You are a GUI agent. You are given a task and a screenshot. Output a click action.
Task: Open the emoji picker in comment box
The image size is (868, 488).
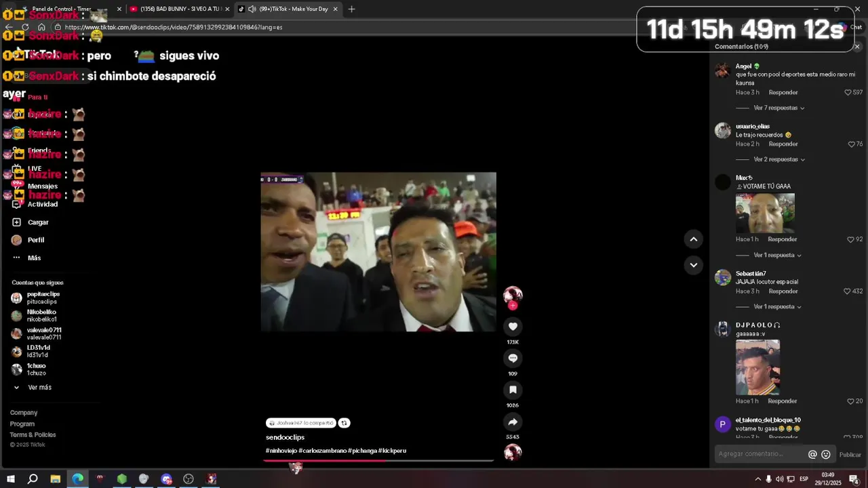(x=826, y=455)
